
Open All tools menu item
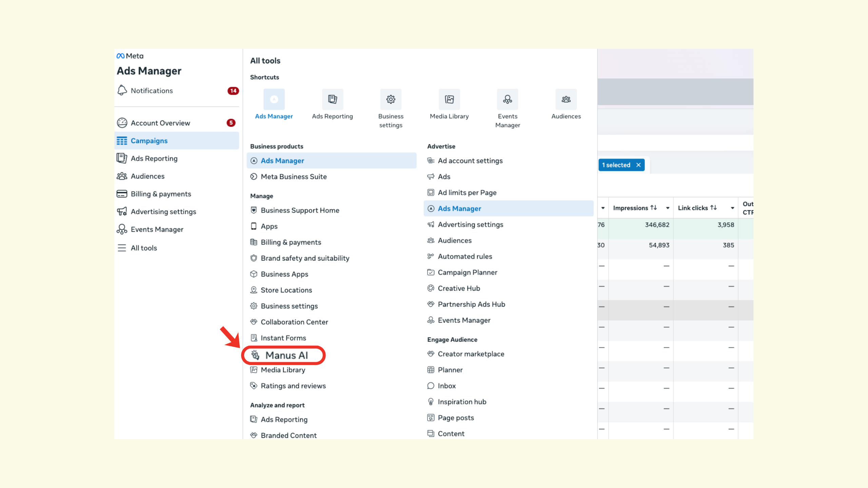144,248
